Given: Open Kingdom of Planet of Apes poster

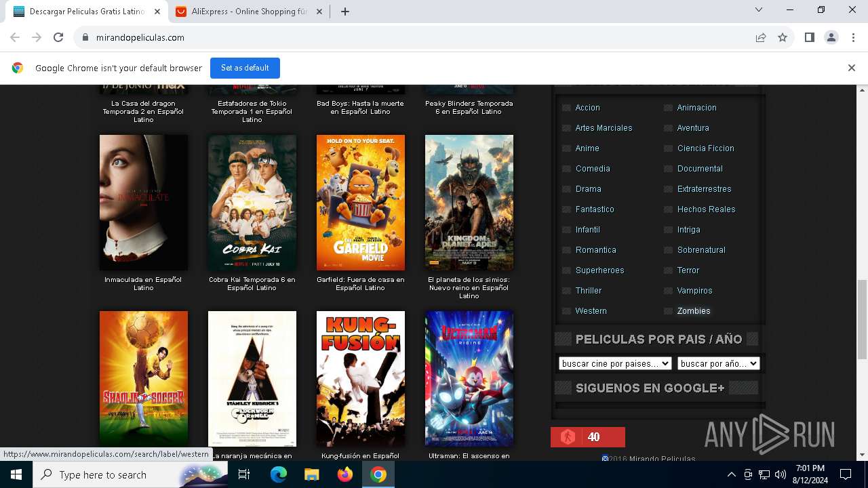Looking at the screenshot, I should tap(469, 203).
